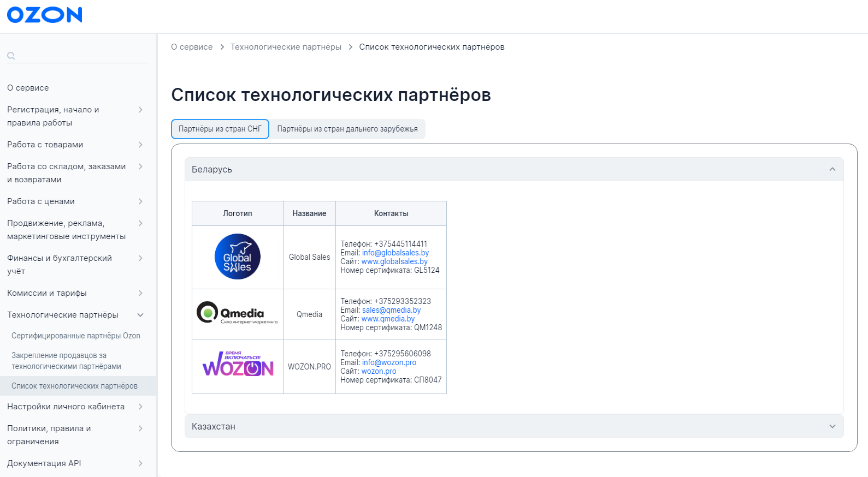Click the 'Логотип' column header

click(x=238, y=213)
